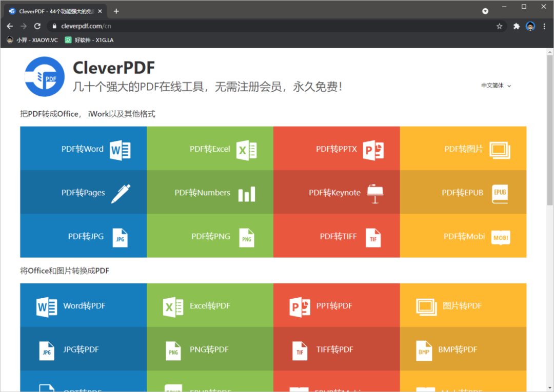Open Chrome's three-dot menu

click(x=544, y=26)
